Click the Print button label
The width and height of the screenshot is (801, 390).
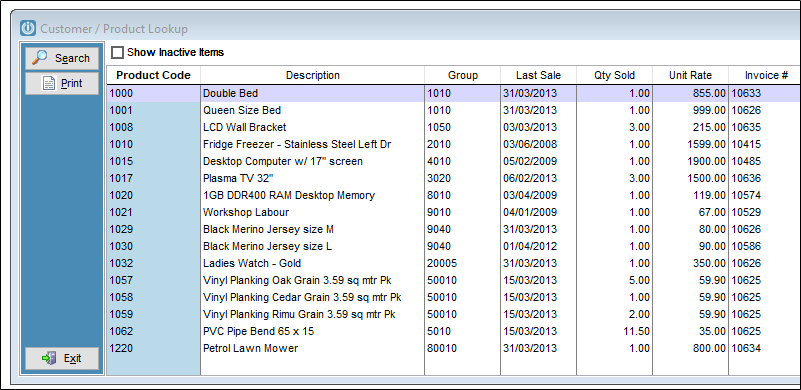click(x=72, y=83)
